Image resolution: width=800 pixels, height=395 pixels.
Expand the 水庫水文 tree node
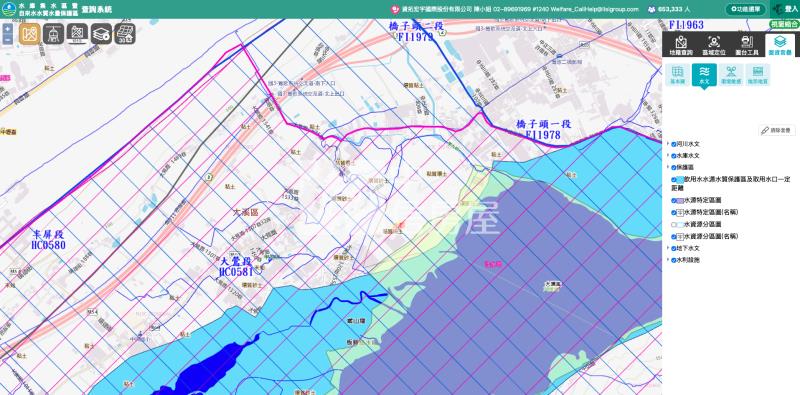tap(668, 156)
